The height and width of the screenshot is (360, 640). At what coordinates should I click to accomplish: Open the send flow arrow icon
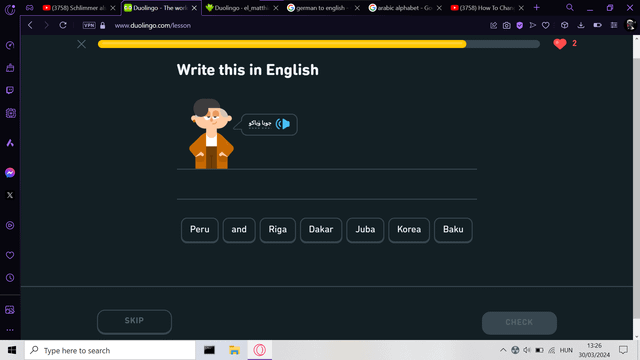click(x=533, y=25)
